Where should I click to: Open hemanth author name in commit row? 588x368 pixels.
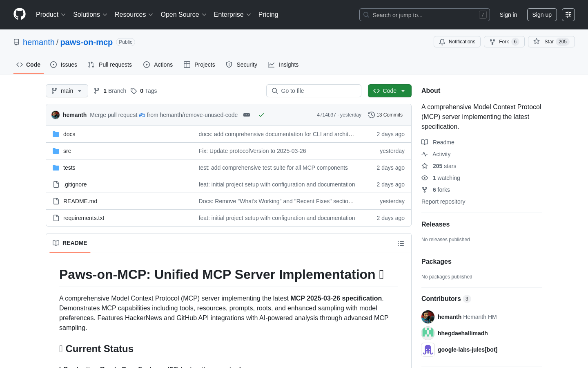pos(75,115)
